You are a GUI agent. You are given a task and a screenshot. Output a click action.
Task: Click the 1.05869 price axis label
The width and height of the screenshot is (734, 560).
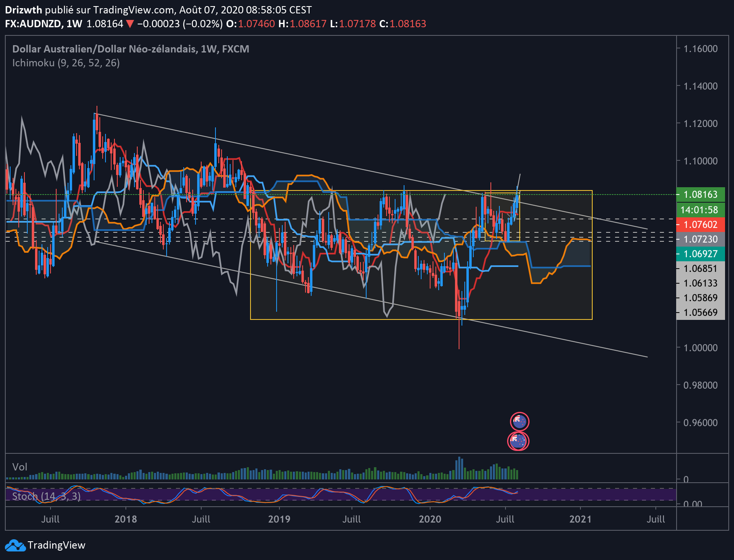(701, 298)
